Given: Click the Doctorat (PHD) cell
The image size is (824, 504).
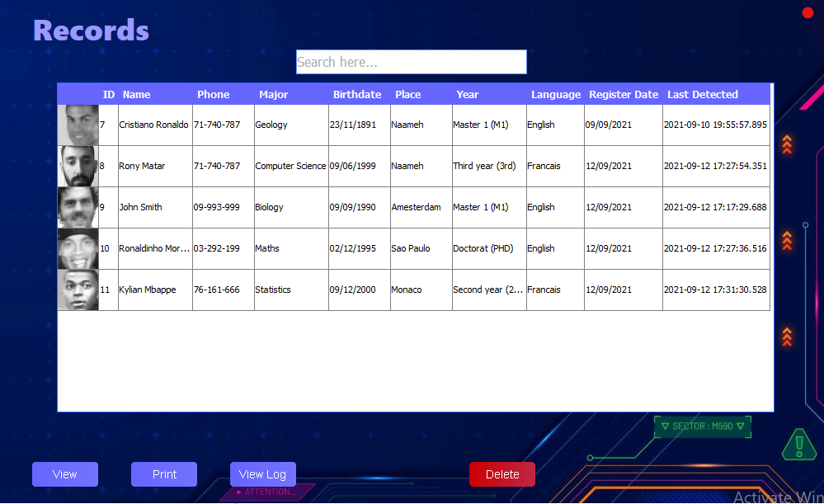Looking at the screenshot, I should pyautogui.click(x=489, y=248).
